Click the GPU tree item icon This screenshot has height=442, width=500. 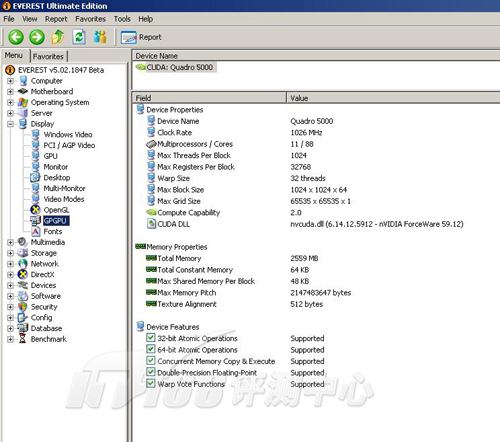pos(35,156)
